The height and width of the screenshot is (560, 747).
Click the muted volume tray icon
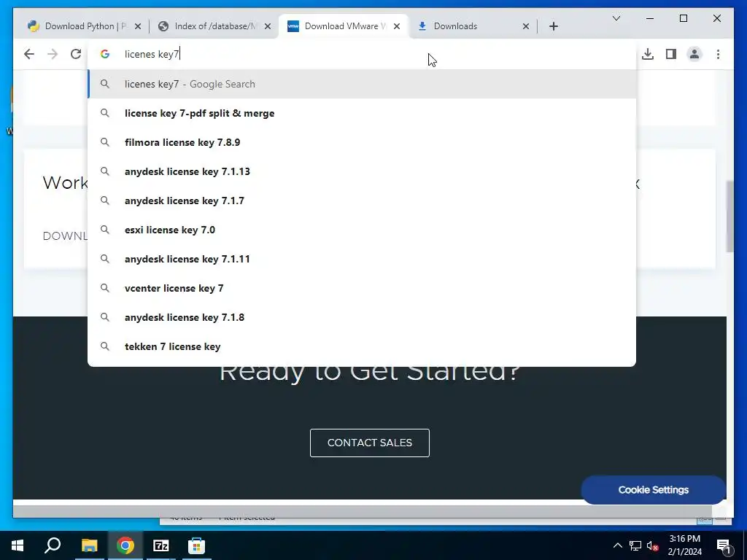click(x=652, y=545)
